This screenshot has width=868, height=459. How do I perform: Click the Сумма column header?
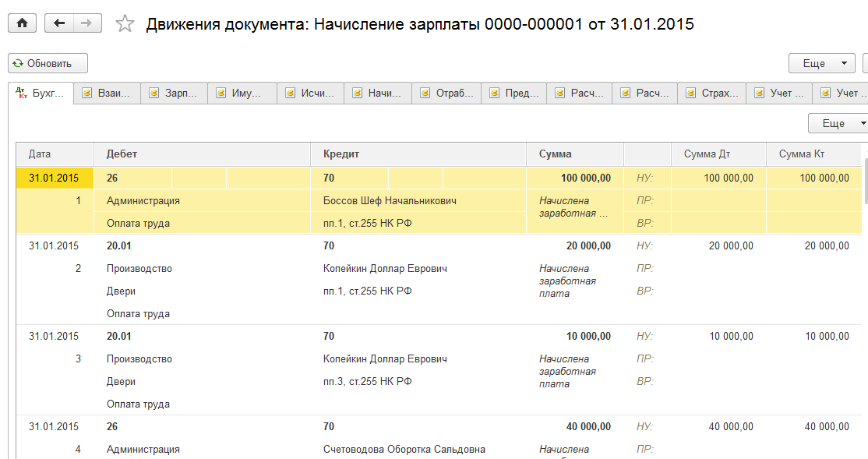[575, 154]
